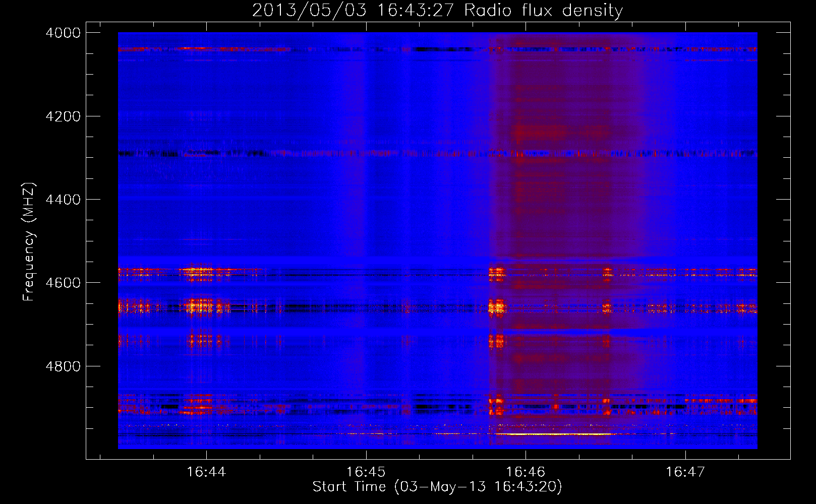The image size is (816, 504).
Task: Click the 16:45 time axis label
Action: pyautogui.click(x=366, y=472)
